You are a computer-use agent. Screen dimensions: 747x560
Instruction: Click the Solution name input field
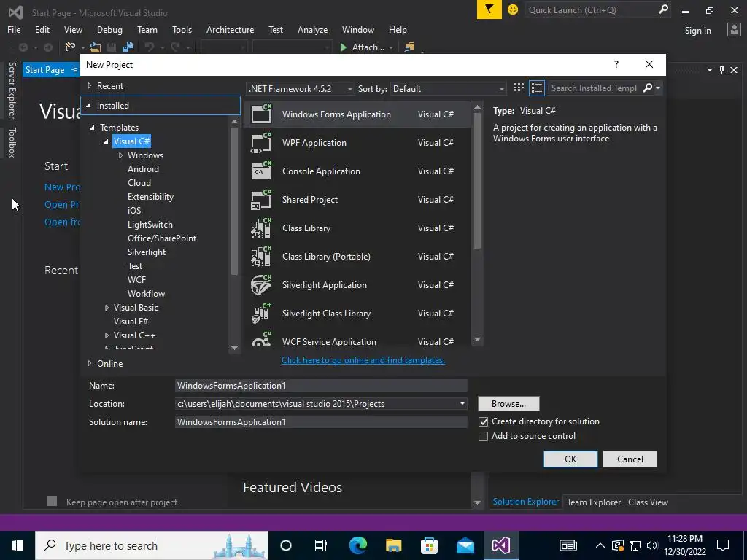click(321, 422)
